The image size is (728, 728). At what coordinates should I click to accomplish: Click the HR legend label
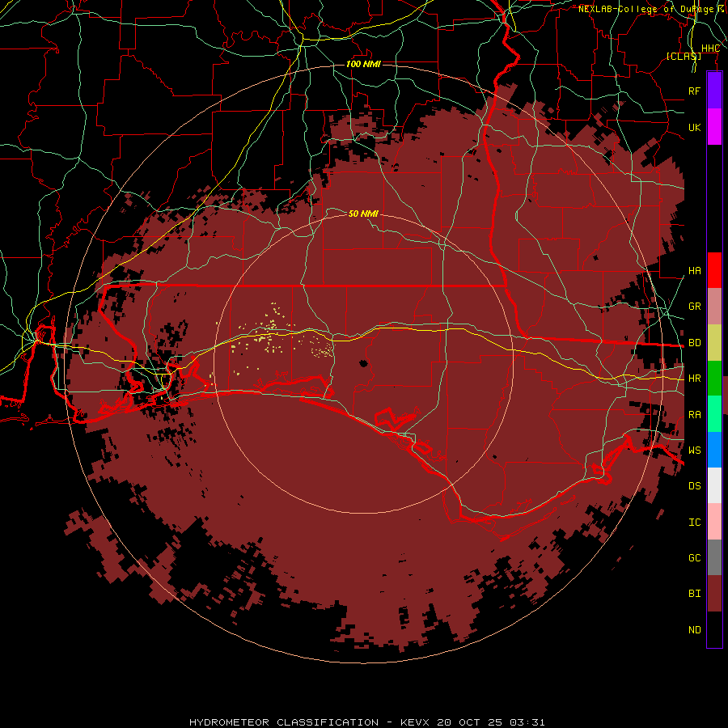695,379
